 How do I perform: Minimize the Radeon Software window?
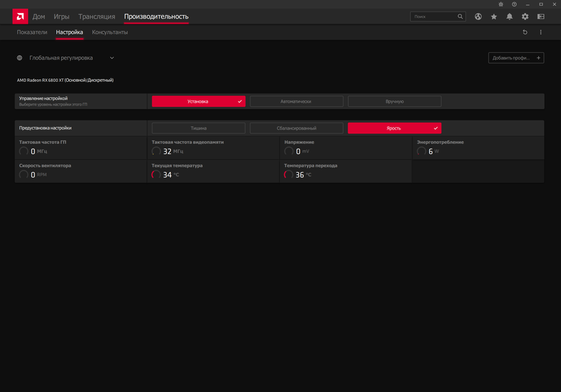pyautogui.click(x=528, y=5)
